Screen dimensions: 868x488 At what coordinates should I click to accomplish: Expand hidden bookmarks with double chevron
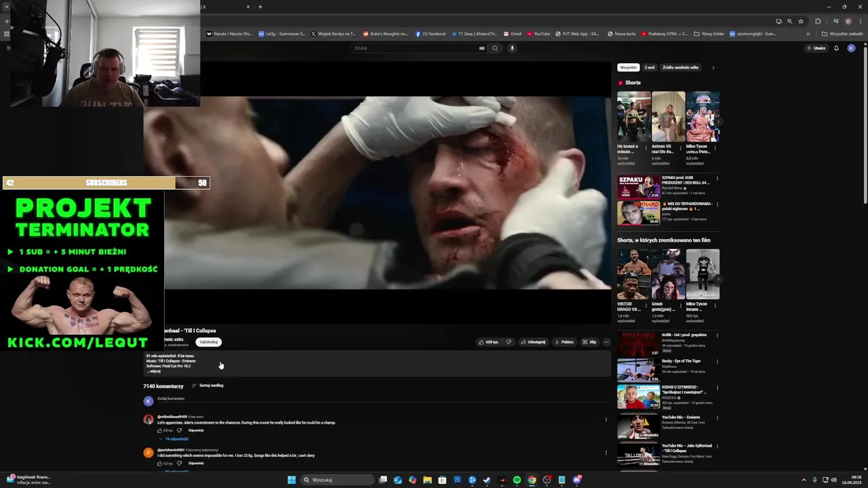(x=808, y=33)
